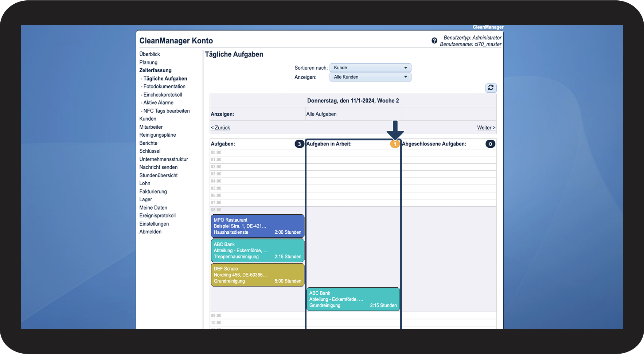Open the Sortieren nach Kunde dropdown
The width and height of the screenshot is (644, 354).
(370, 68)
